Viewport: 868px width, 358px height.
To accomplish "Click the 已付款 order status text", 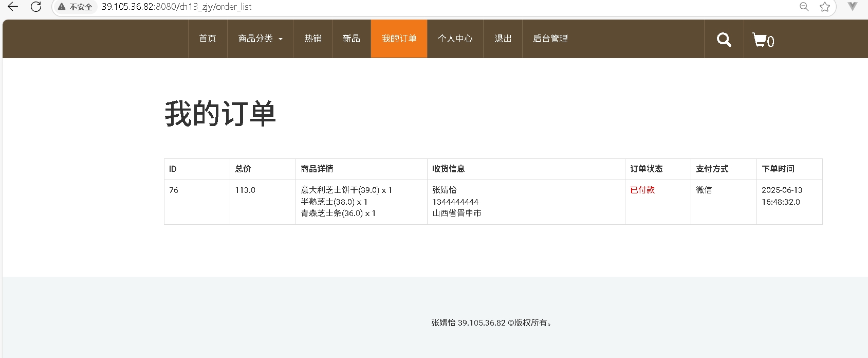I will click(x=642, y=190).
